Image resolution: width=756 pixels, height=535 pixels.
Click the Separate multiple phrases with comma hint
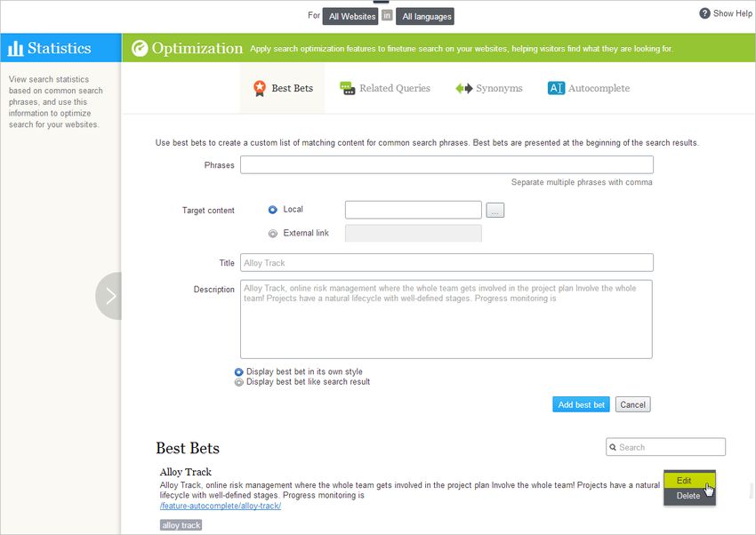coord(582,182)
